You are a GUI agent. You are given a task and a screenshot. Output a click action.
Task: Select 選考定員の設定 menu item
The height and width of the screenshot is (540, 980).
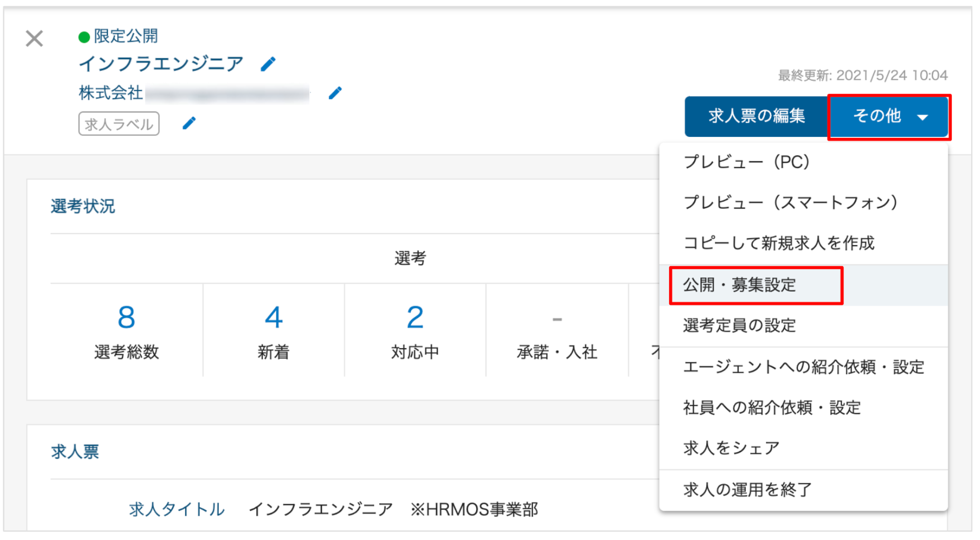point(803,325)
